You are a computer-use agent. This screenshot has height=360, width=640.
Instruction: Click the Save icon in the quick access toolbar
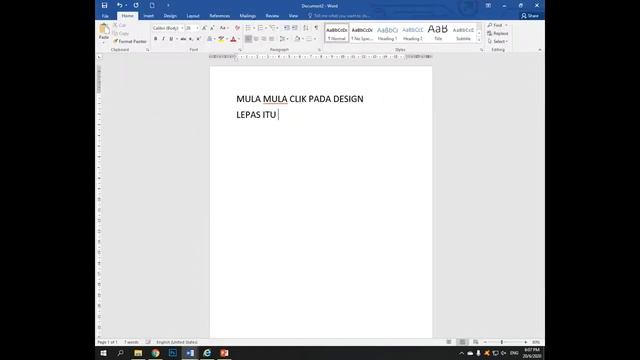pos(104,5)
